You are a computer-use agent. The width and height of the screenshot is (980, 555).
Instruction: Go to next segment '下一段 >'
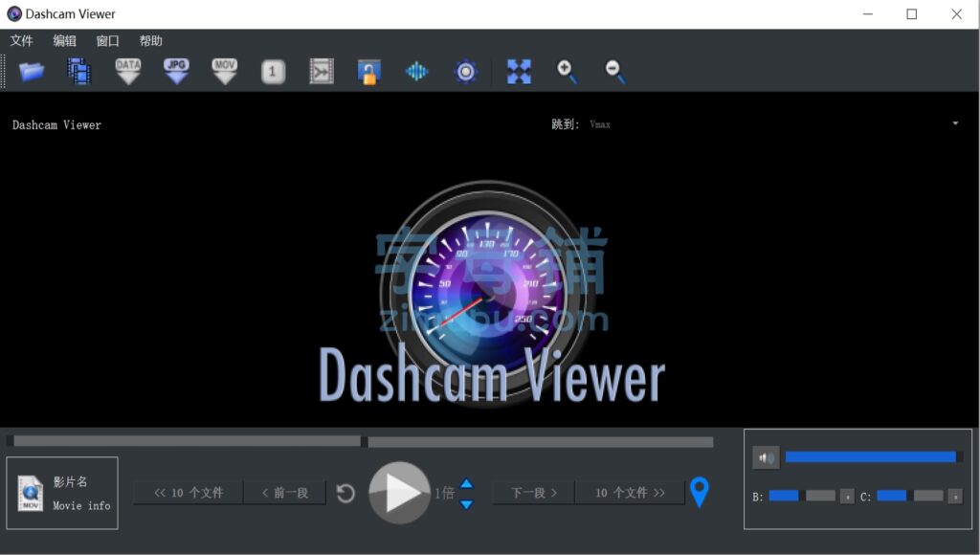click(534, 493)
